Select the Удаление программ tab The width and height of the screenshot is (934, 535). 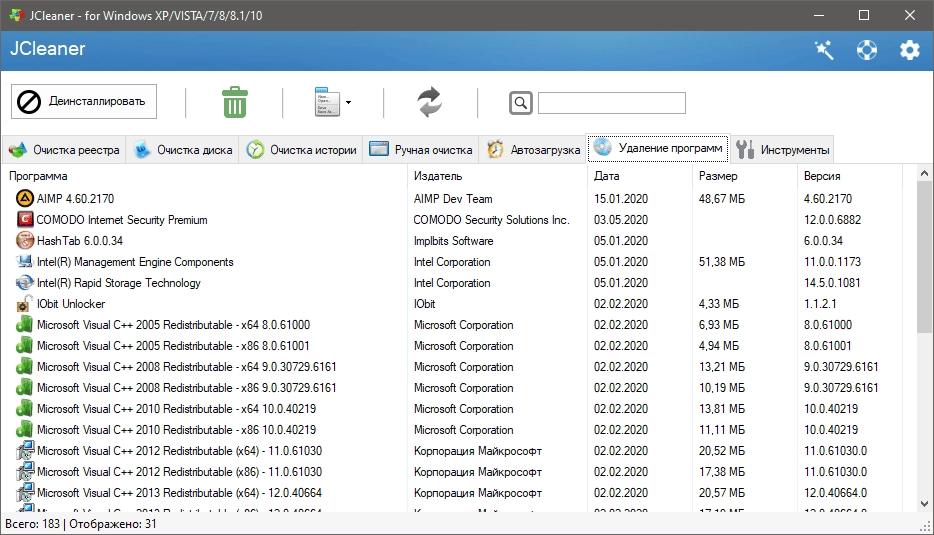pyautogui.click(x=658, y=148)
